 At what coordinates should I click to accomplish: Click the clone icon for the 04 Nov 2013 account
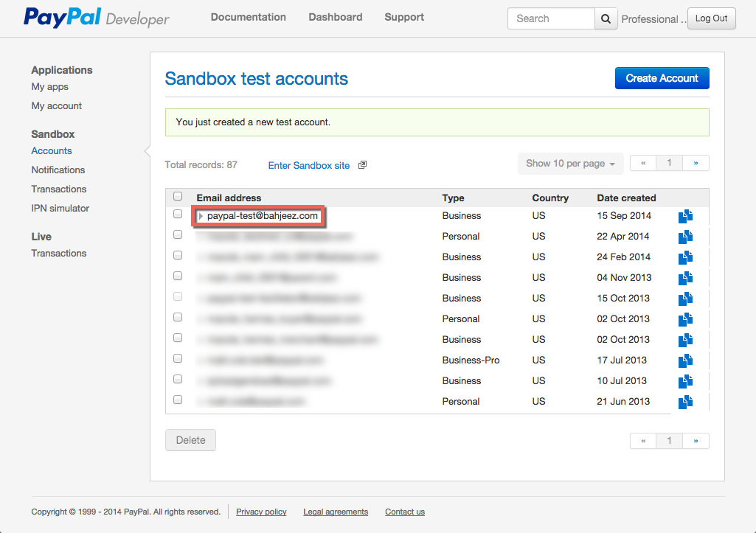tap(685, 278)
